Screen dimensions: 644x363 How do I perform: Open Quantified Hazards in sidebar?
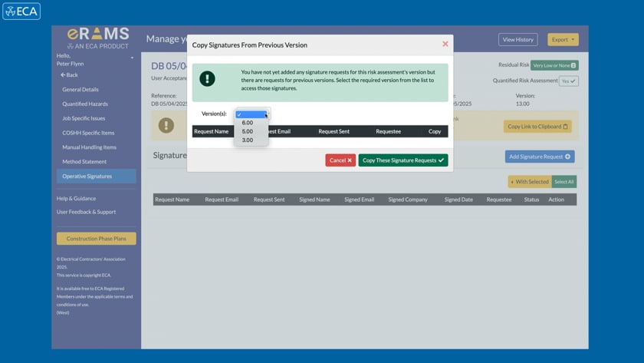85,104
